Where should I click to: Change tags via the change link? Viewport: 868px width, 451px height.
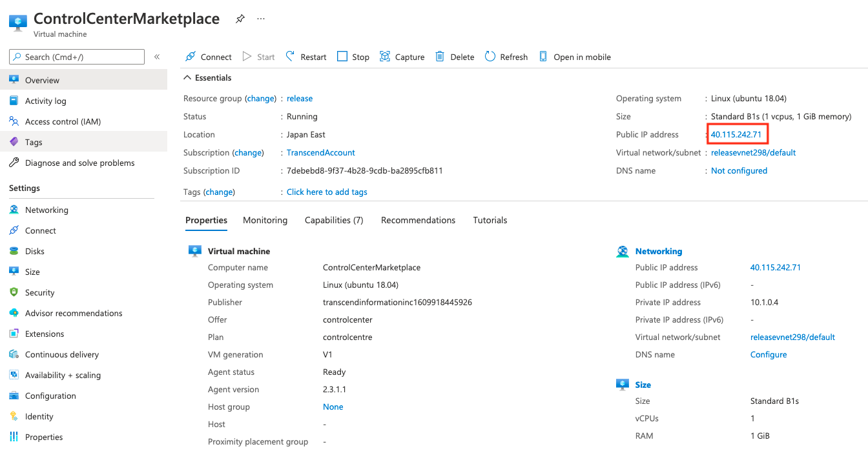tap(220, 192)
